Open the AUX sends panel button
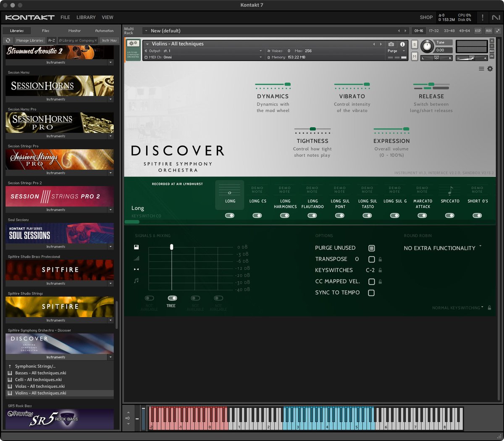The image size is (504, 441). (x=488, y=31)
